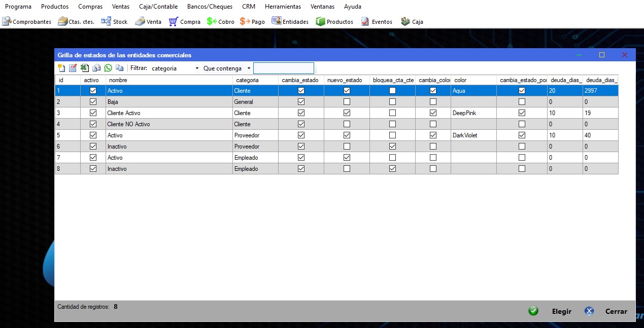Screen dimensions: 644x328
Task: Sort by the id column header
Action: click(x=67, y=80)
